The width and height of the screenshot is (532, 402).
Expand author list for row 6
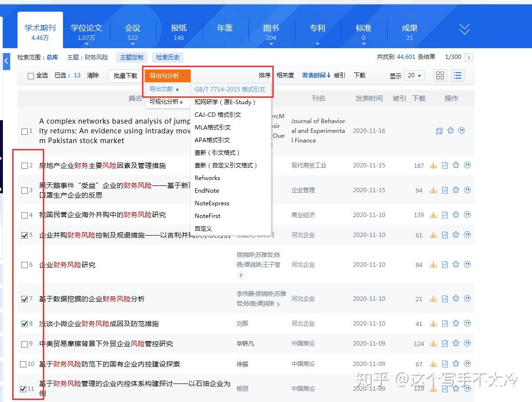(241, 275)
